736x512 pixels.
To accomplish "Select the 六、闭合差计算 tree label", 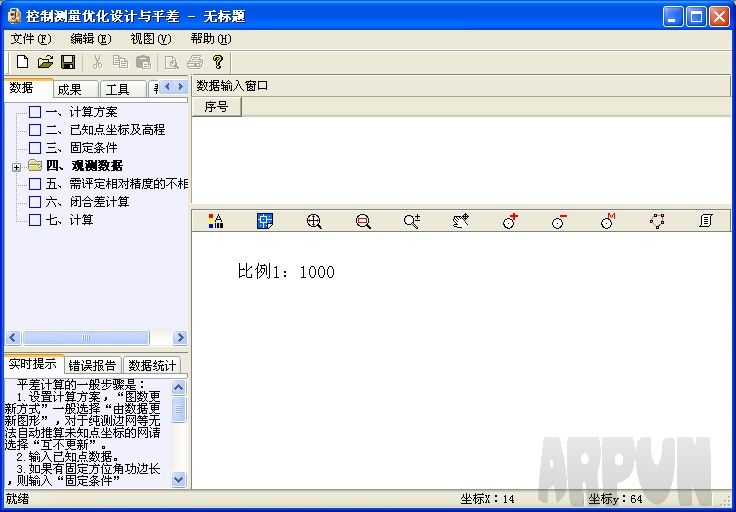I will (x=88, y=202).
